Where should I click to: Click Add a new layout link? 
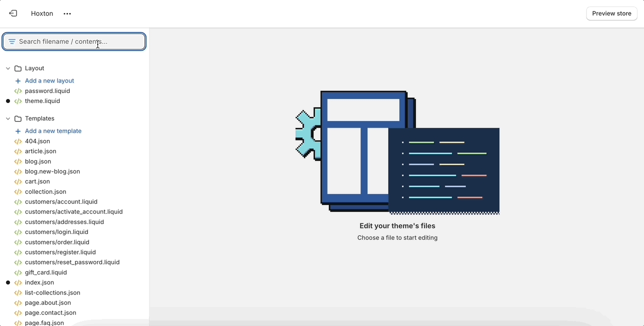[x=49, y=81]
